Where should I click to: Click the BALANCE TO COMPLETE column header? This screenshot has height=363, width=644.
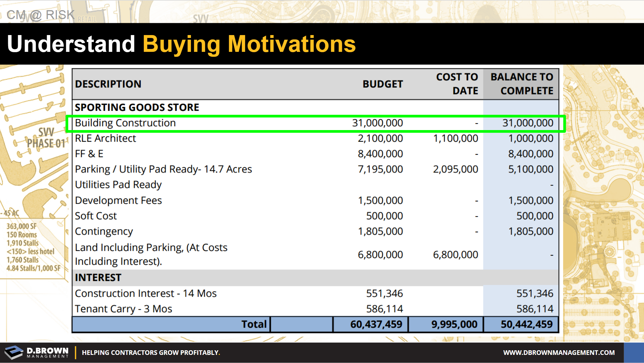tap(522, 84)
